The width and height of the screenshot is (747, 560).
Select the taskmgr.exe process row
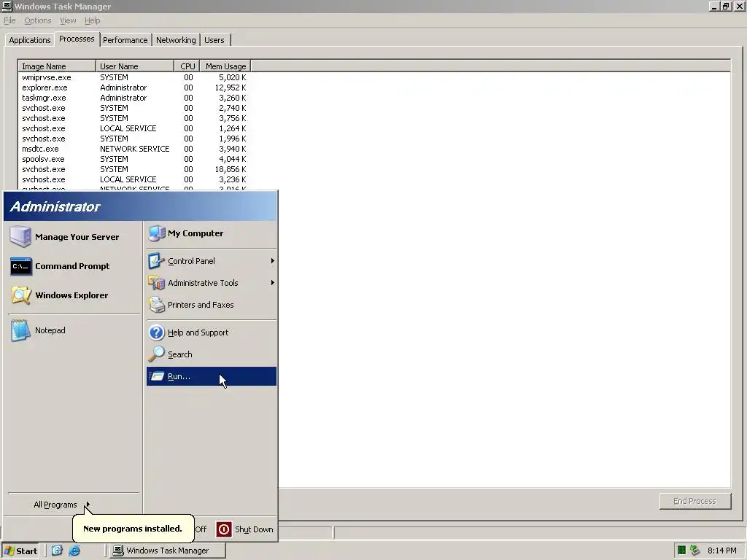[134, 98]
